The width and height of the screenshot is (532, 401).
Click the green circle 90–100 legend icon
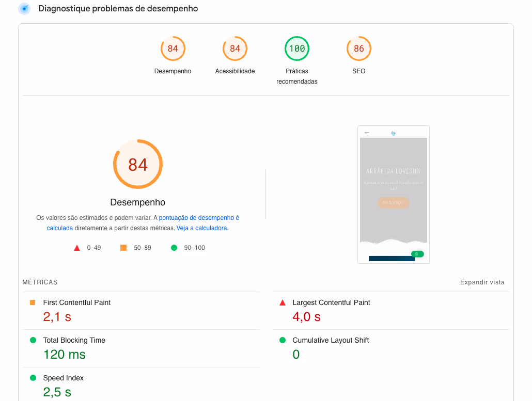(174, 248)
